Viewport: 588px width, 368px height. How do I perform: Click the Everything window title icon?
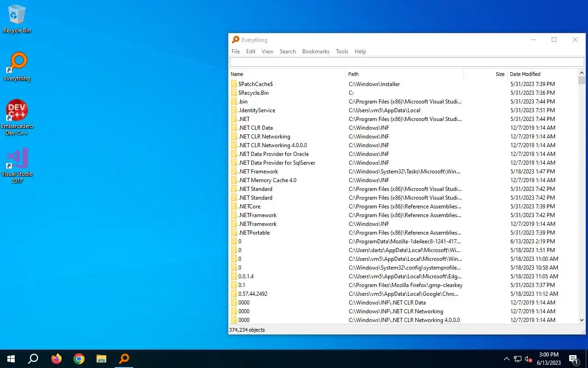pos(236,40)
